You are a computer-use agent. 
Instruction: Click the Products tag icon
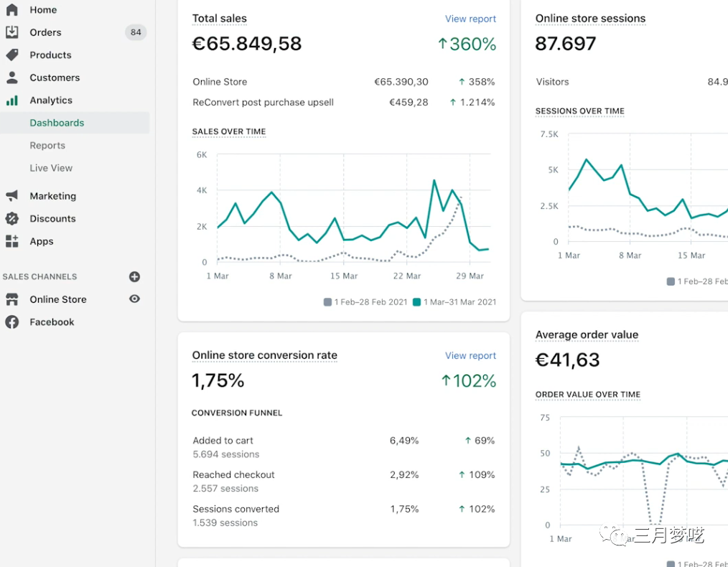pyautogui.click(x=12, y=55)
